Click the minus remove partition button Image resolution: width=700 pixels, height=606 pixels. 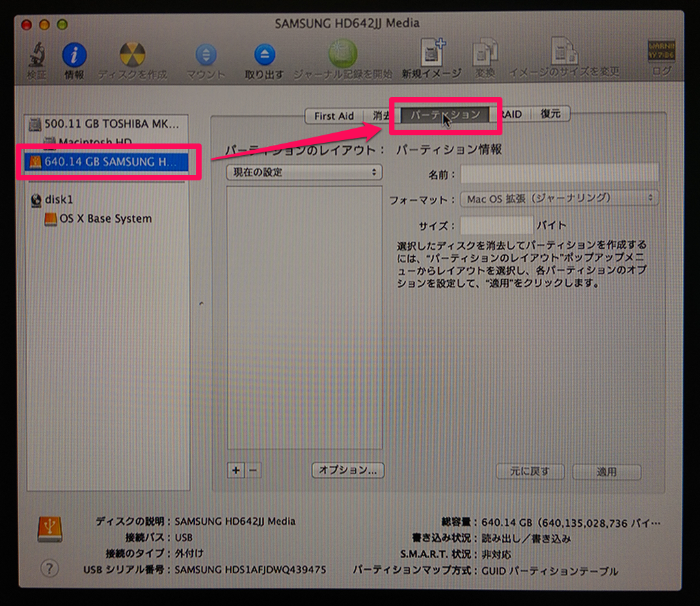tap(253, 470)
